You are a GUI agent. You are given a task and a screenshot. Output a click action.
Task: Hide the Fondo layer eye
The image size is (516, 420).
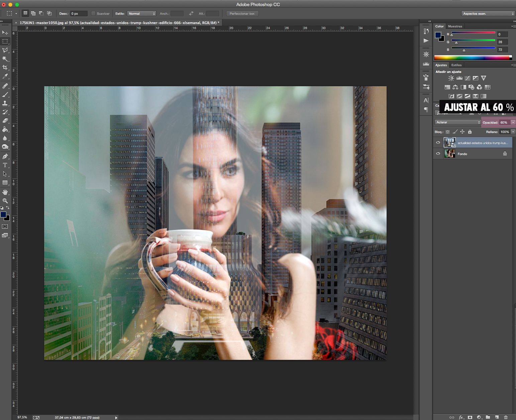[x=438, y=154]
